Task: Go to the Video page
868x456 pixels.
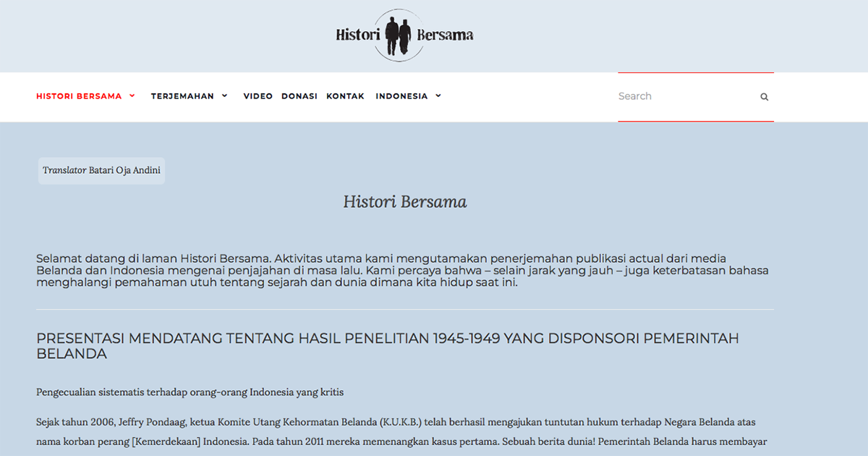Action: coord(258,96)
